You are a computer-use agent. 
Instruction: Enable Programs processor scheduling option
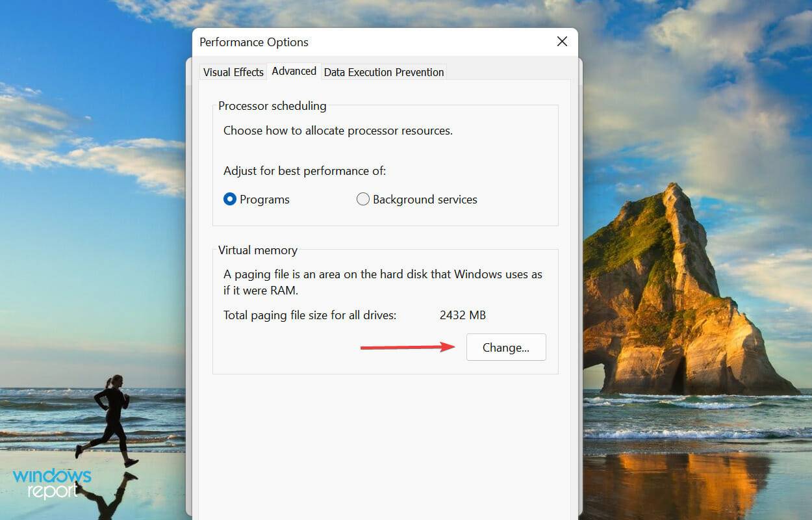pyautogui.click(x=229, y=199)
